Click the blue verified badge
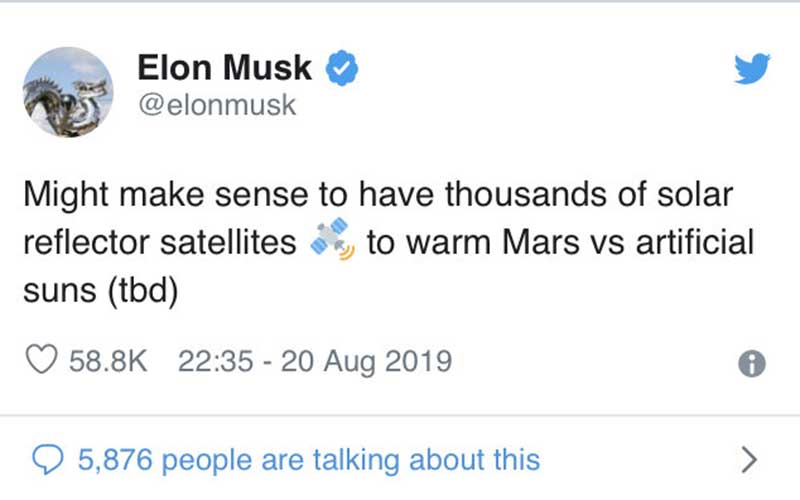The width and height of the screenshot is (800, 500). (x=342, y=67)
